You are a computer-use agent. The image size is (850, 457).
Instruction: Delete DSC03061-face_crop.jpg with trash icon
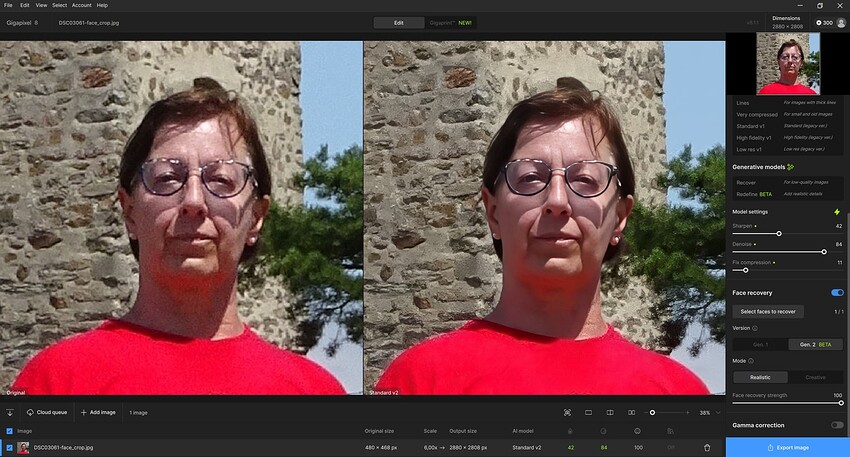point(707,448)
